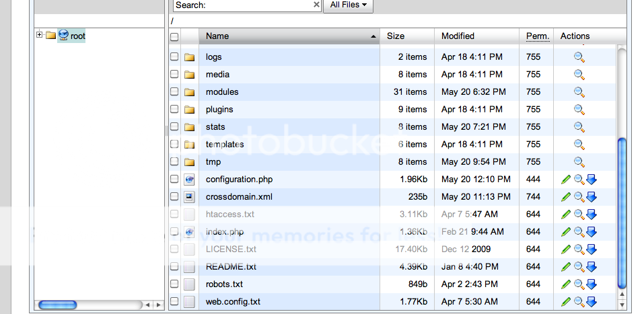Select the checkbox for configuration.php
644x314 pixels.
click(174, 180)
